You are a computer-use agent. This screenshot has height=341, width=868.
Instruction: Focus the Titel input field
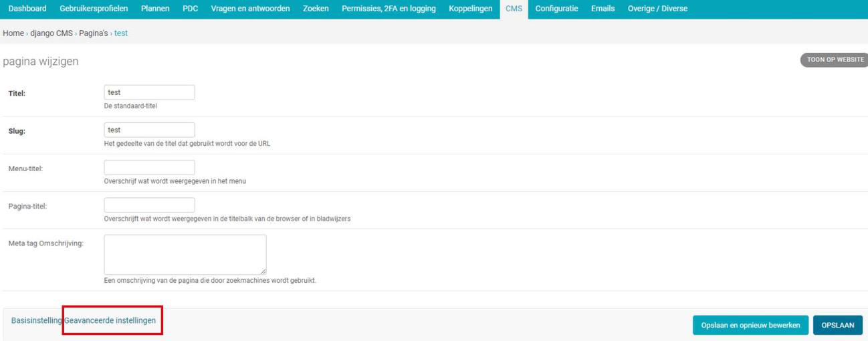click(x=149, y=92)
